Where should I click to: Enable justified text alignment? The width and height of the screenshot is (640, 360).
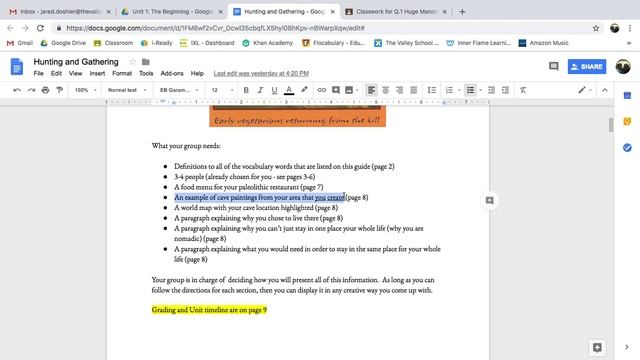coord(413,90)
